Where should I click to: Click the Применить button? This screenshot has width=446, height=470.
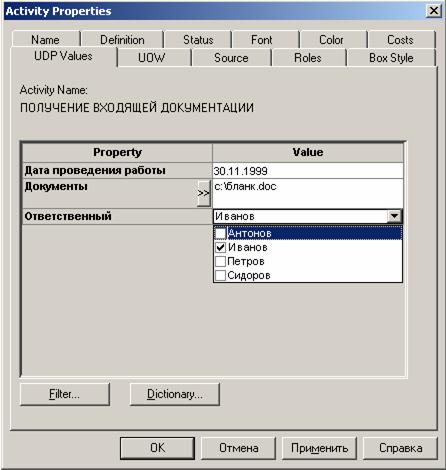[319, 448]
